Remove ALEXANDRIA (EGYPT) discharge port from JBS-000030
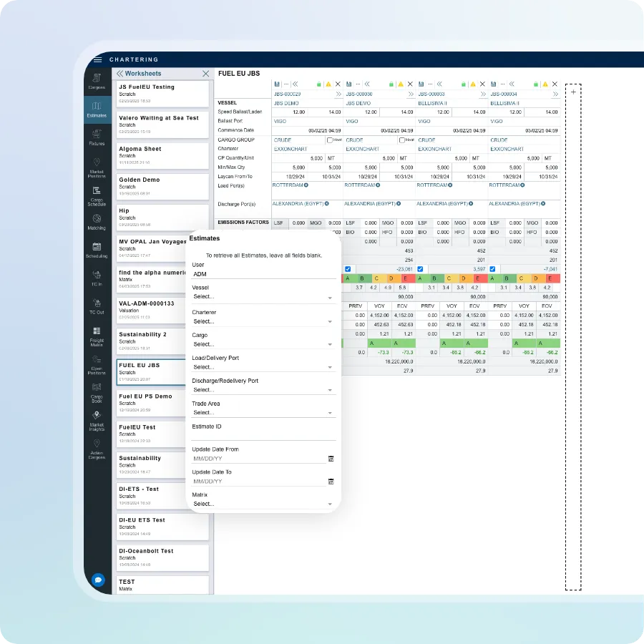 (x=399, y=204)
